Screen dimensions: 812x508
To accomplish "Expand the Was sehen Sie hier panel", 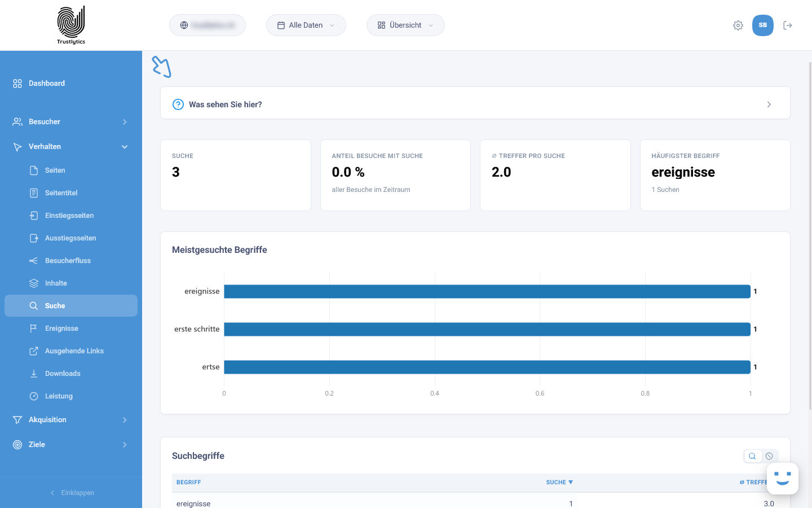I will click(475, 104).
